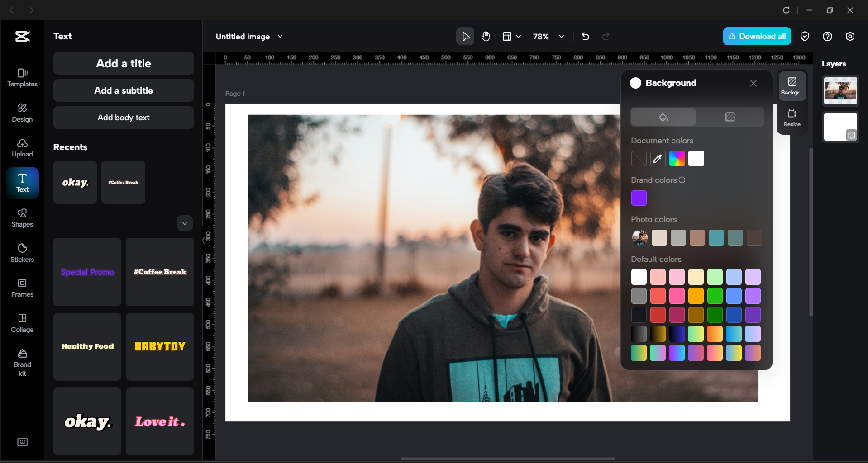Open the Shapes panel

coord(22,218)
